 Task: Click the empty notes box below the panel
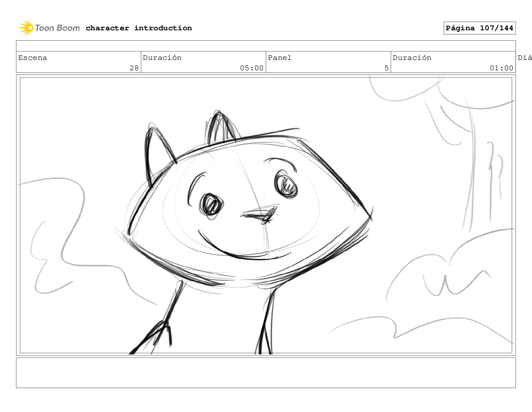coord(266,373)
